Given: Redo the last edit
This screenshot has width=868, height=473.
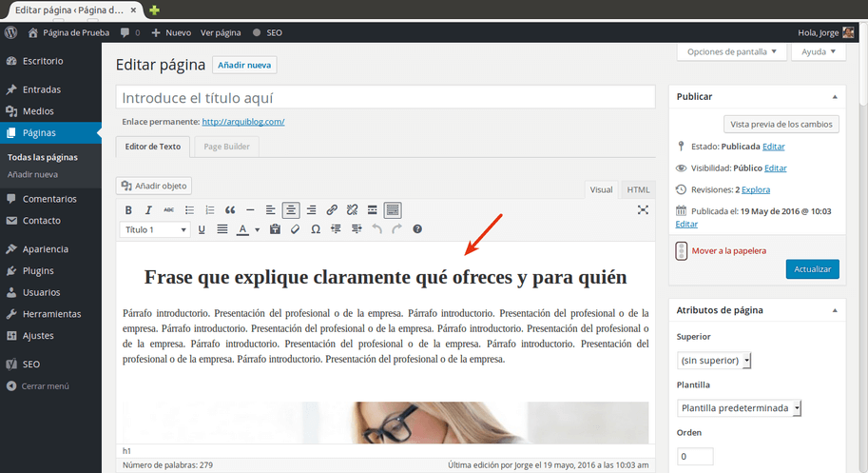Looking at the screenshot, I should pos(396,229).
